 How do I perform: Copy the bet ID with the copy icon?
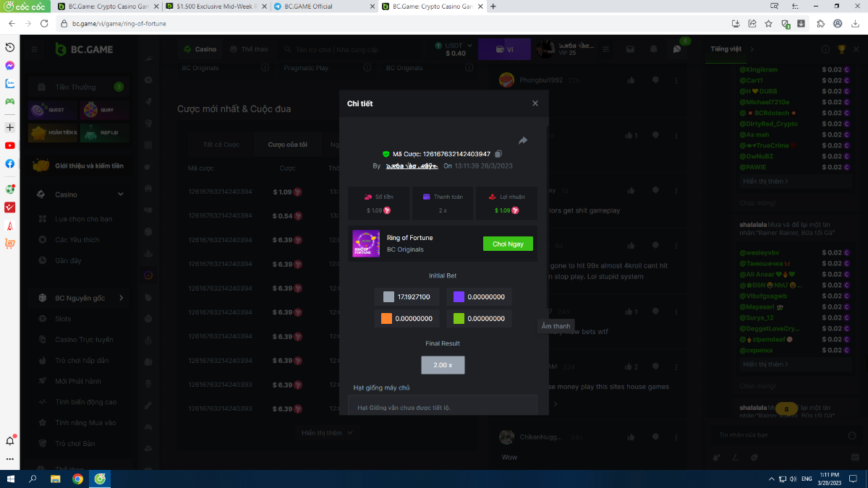498,154
